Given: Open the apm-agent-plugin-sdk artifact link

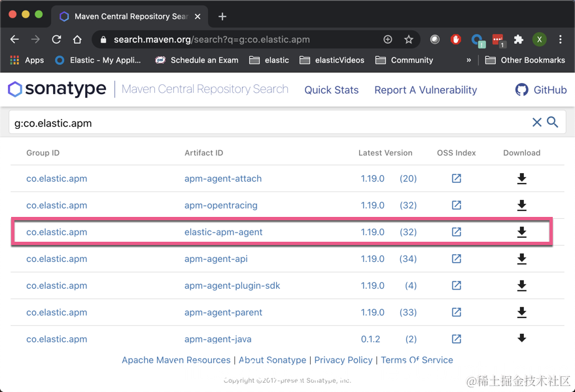Looking at the screenshot, I should point(232,286).
